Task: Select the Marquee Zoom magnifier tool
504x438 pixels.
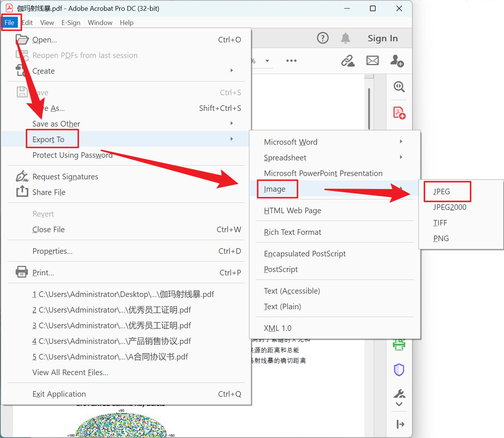Action: (399, 87)
